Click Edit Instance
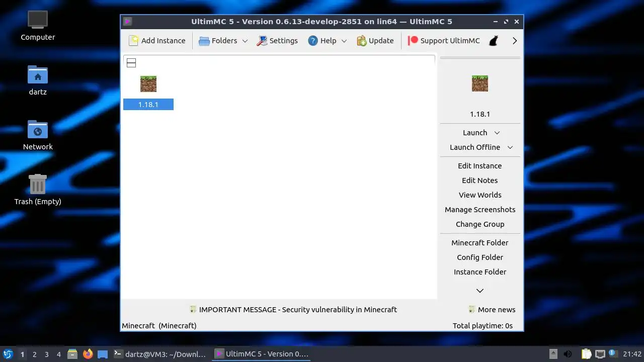This screenshot has width=644, height=362. [480, 166]
